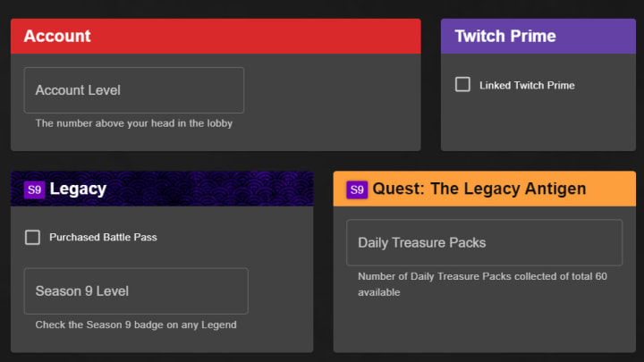Click the Legacy title in patterned header

(x=78, y=189)
